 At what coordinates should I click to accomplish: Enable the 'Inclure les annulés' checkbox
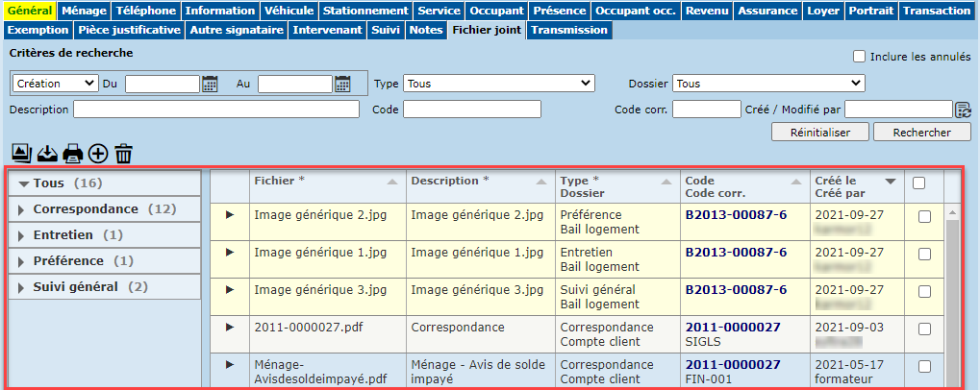859,57
